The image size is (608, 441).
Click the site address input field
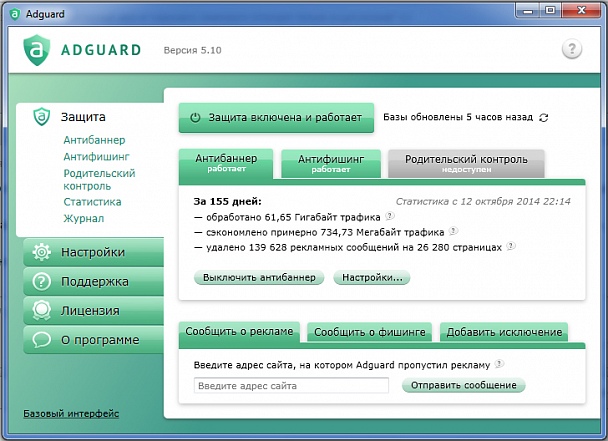291,386
